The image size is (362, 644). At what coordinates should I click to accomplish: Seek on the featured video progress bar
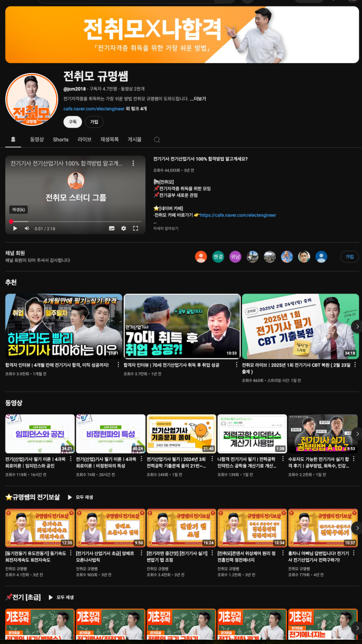[x=75, y=221]
